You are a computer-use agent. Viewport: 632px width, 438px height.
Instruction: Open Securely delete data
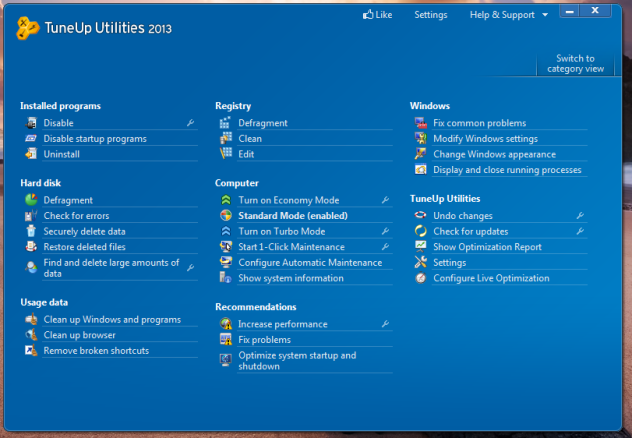pos(84,231)
